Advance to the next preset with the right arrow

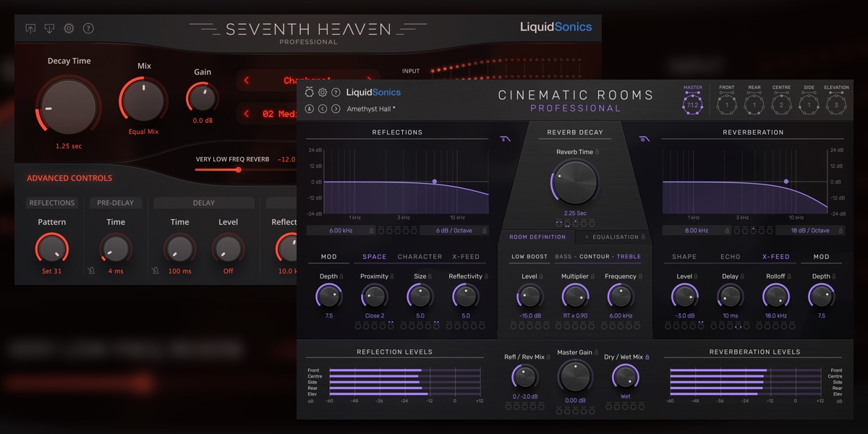tap(336, 109)
